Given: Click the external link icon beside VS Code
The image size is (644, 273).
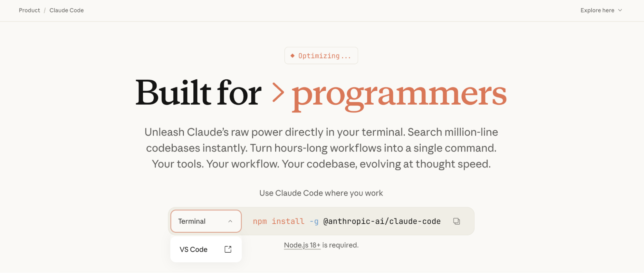Looking at the screenshot, I should 228,249.
